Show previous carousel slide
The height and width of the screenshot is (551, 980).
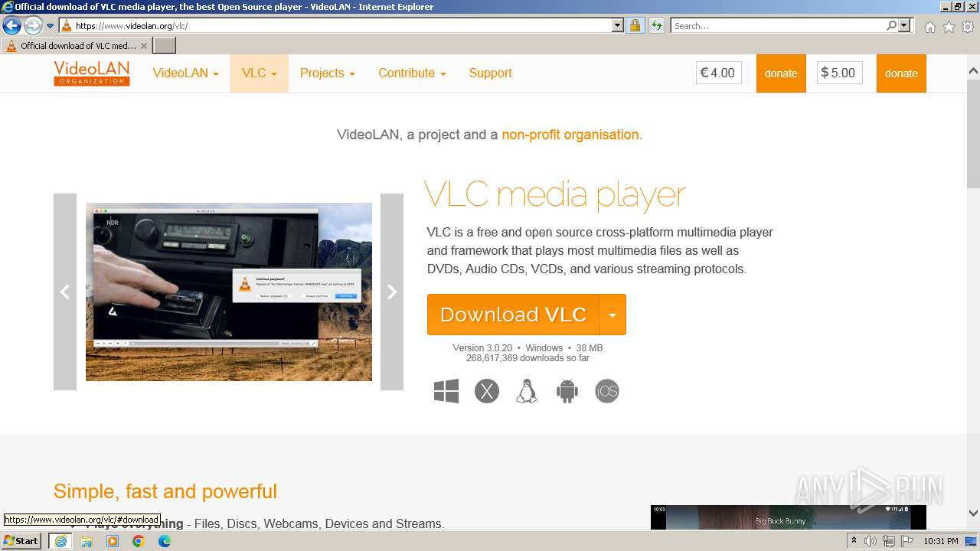click(x=65, y=292)
